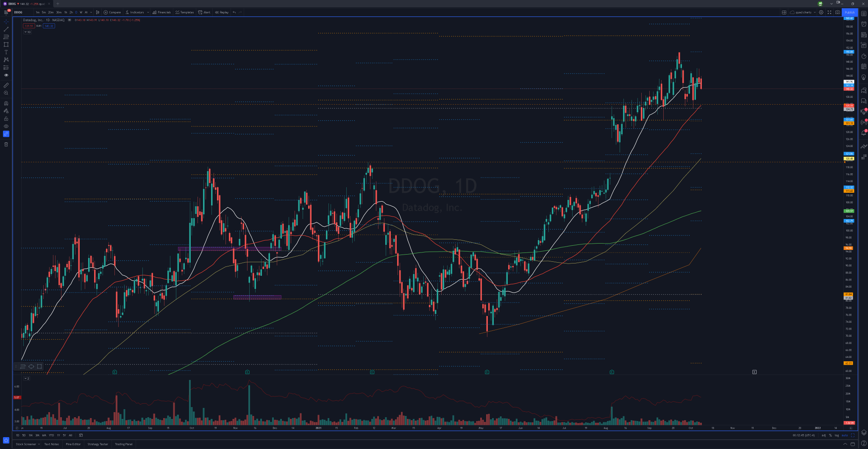
Task: Open the chart layout grid selector
Action: (784, 12)
